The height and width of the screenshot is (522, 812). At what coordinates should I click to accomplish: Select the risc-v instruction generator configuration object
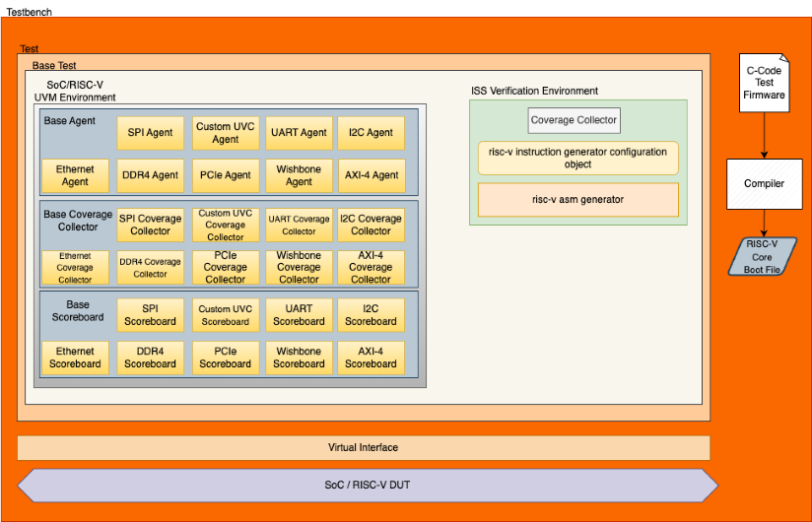click(577, 159)
